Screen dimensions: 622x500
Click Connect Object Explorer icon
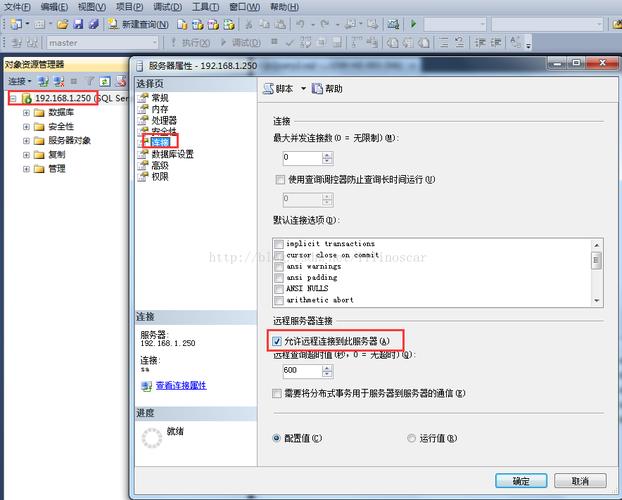tap(43, 81)
